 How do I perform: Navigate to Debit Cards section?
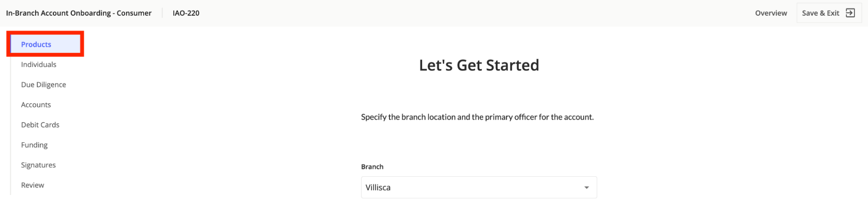click(x=40, y=125)
